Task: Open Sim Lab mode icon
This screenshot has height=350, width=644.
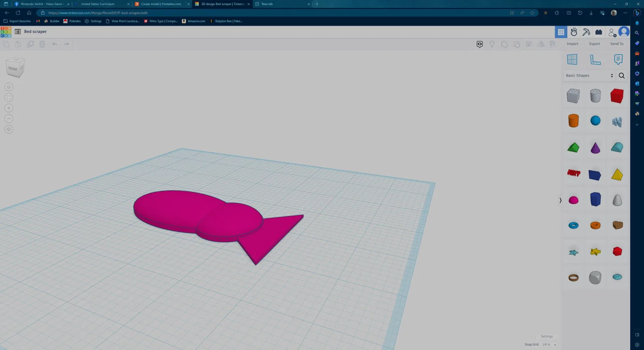Action: tap(574, 32)
